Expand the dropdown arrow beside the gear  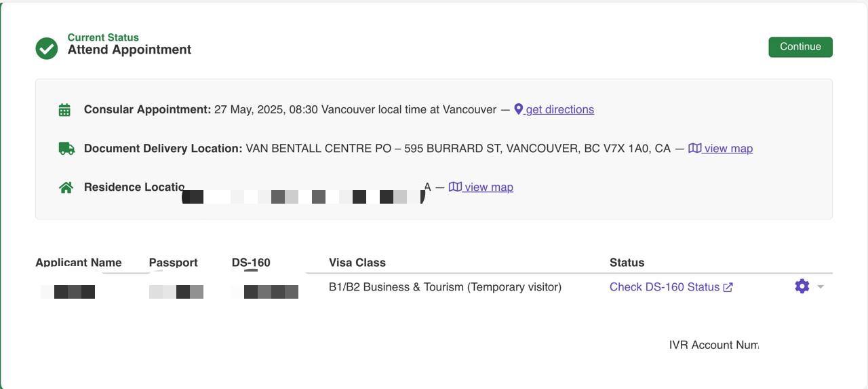[x=821, y=286]
